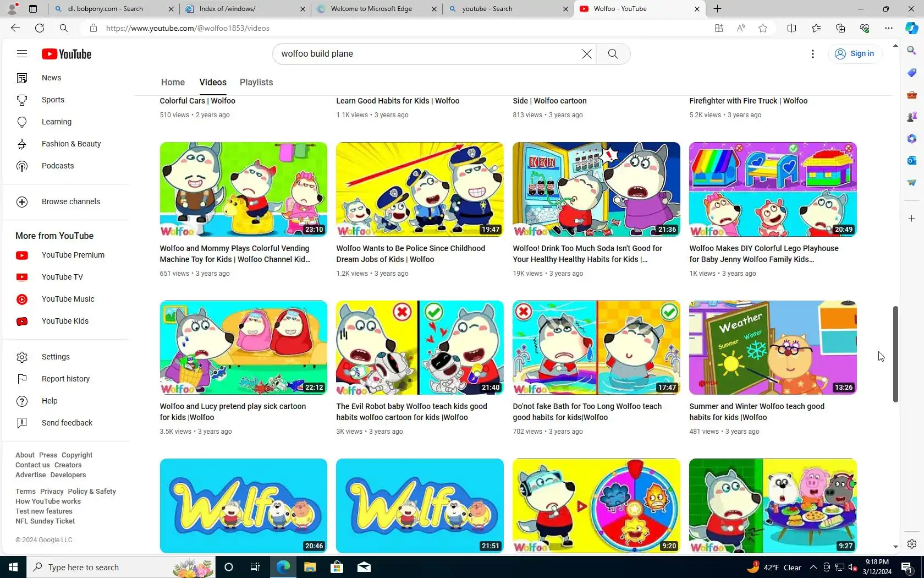Open 'Do'not fake Bath for Too Long' title
The height and width of the screenshot is (578, 924).
587,412
